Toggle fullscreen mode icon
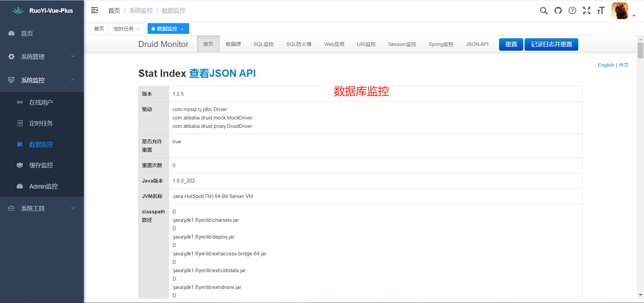The image size is (644, 303). pos(587,11)
